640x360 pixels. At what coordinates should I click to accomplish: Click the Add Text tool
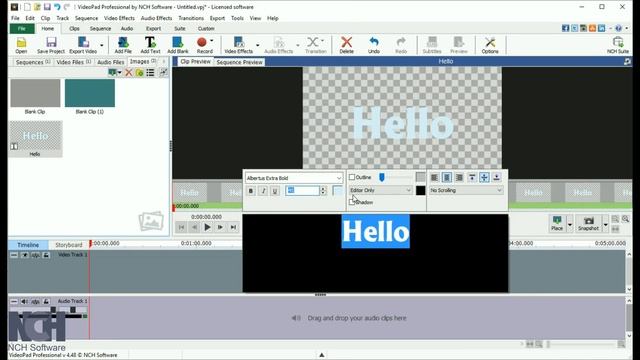[150, 45]
